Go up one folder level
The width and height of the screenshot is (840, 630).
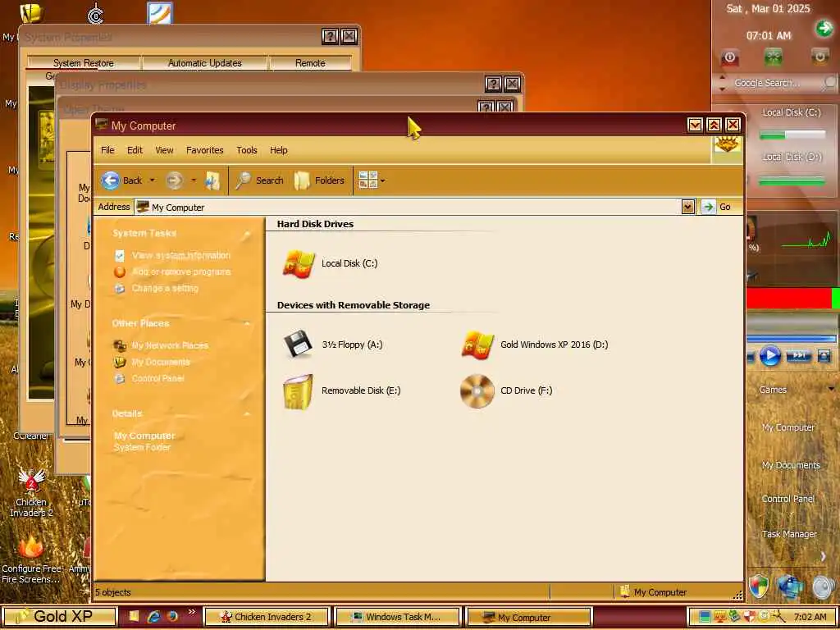pyautogui.click(x=212, y=180)
